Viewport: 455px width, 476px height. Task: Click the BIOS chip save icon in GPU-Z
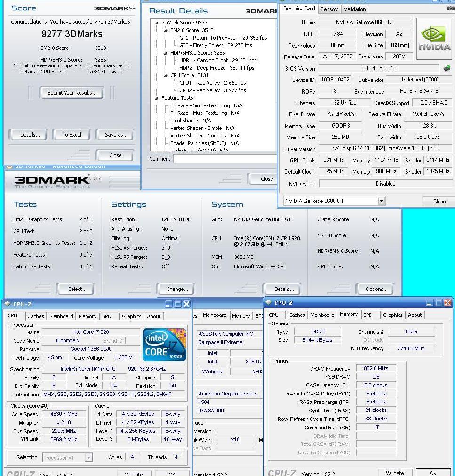tap(447, 68)
